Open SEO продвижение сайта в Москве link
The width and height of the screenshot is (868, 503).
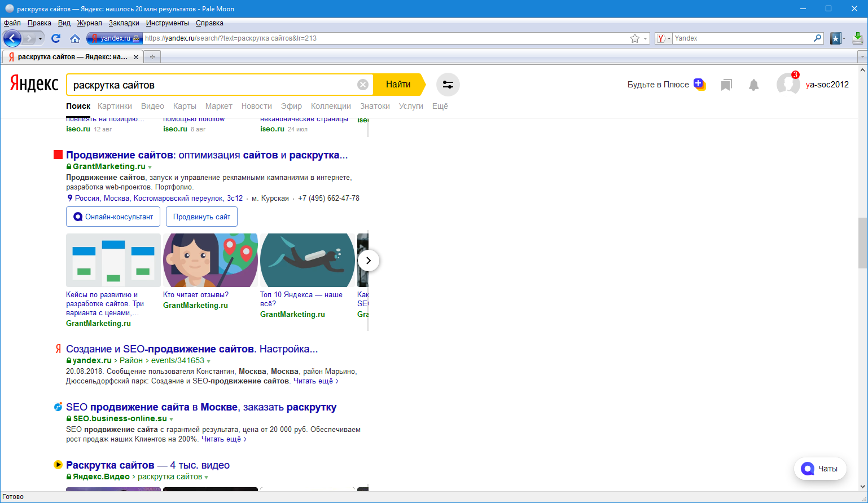(201, 407)
